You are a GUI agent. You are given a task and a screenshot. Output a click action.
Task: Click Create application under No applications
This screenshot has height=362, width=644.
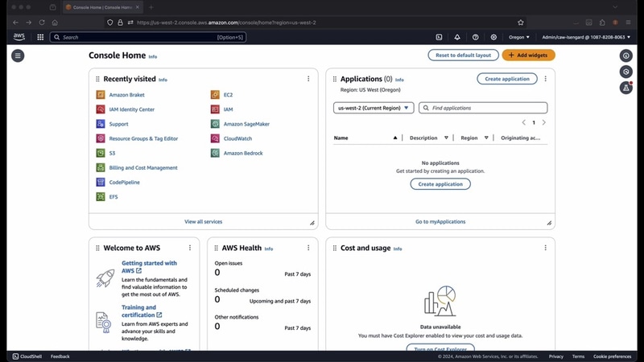(440, 184)
